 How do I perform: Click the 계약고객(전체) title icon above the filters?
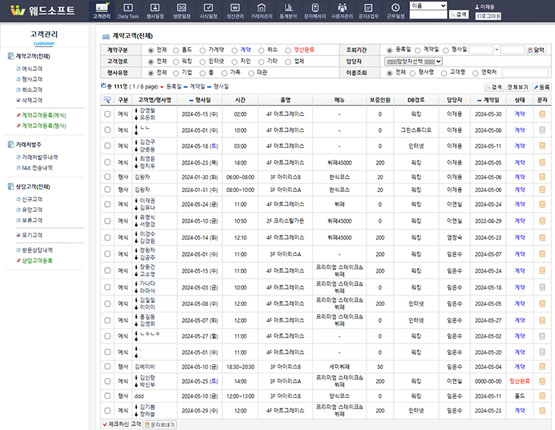(x=105, y=36)
